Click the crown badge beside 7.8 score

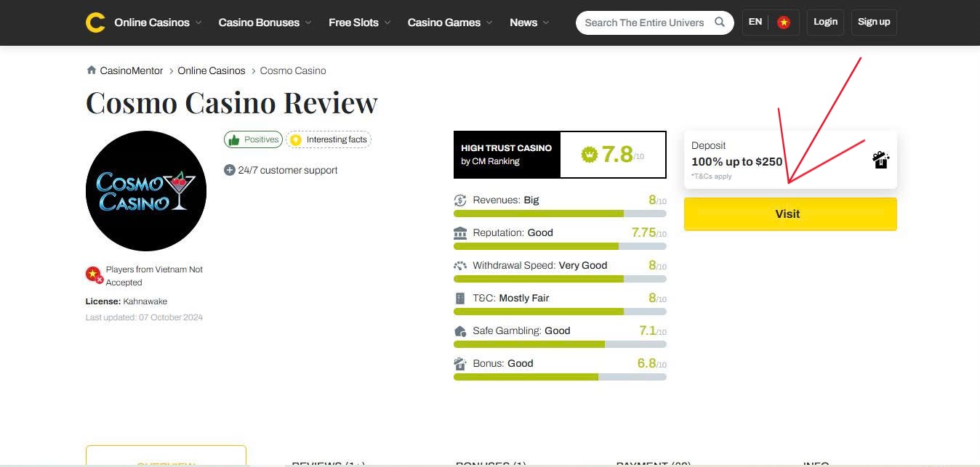coord(589,154)
